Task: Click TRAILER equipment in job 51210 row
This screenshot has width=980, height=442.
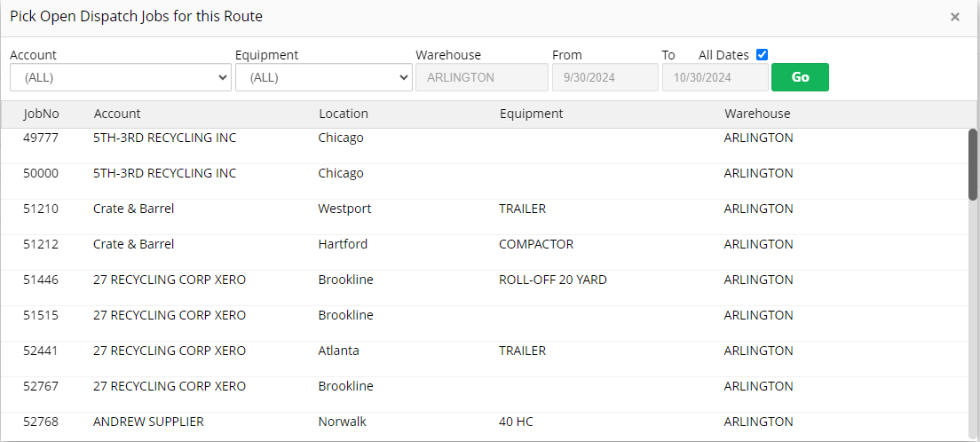Action: pyautogui.click(x=523, y=209)
